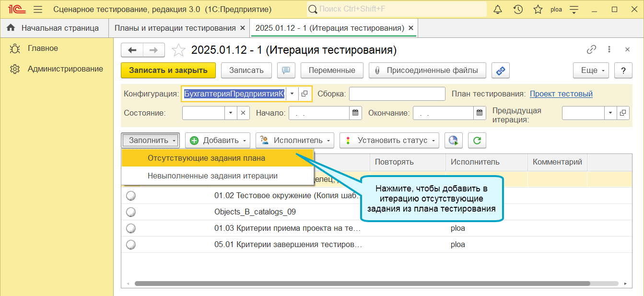Click the status circle of Objects_B_catalogs_09 row
The height and width of the screenshot is (296, 644).
(x=131, y=212)
